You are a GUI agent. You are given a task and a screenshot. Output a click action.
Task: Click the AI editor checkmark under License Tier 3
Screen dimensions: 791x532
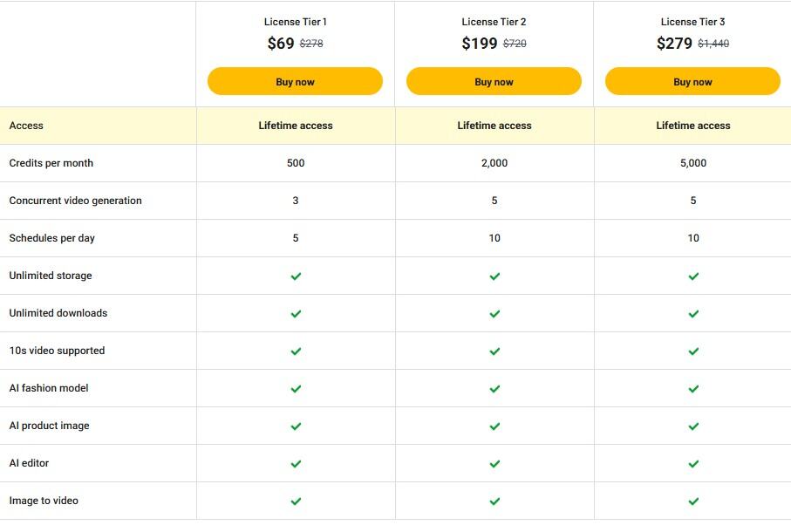693,462
